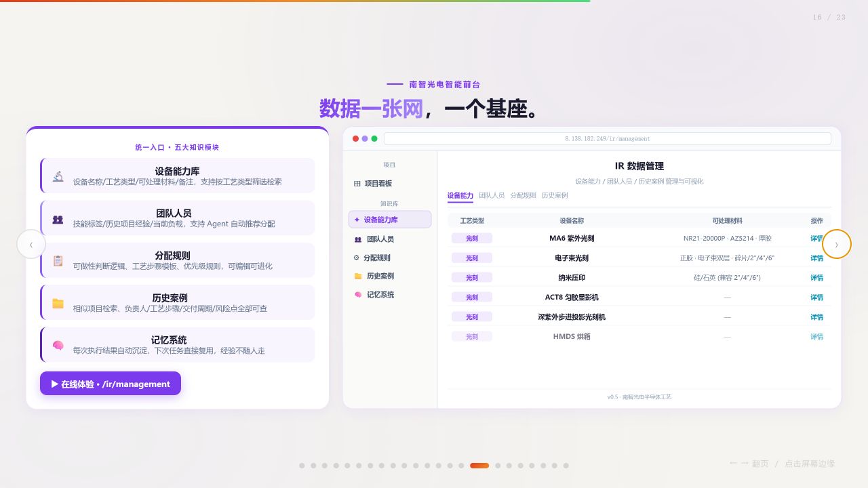Click the 光刻 tag in 电子束光刻 row

coord(472,258)
